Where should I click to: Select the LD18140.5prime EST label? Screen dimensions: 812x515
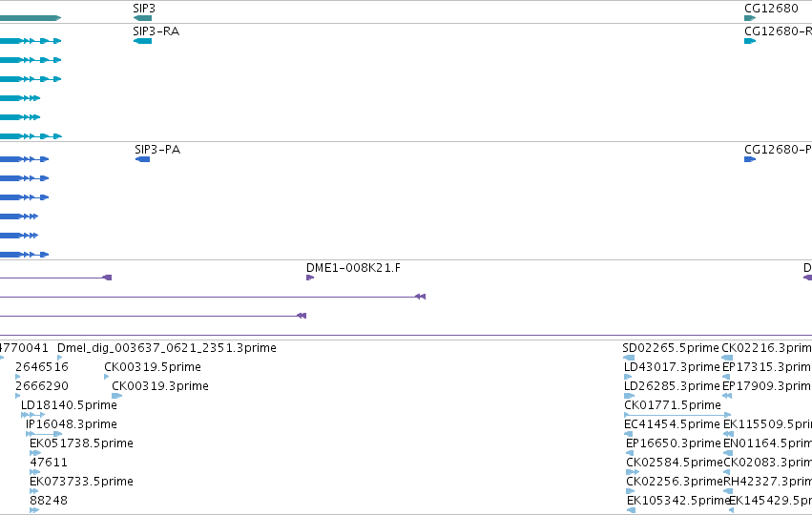69,405
